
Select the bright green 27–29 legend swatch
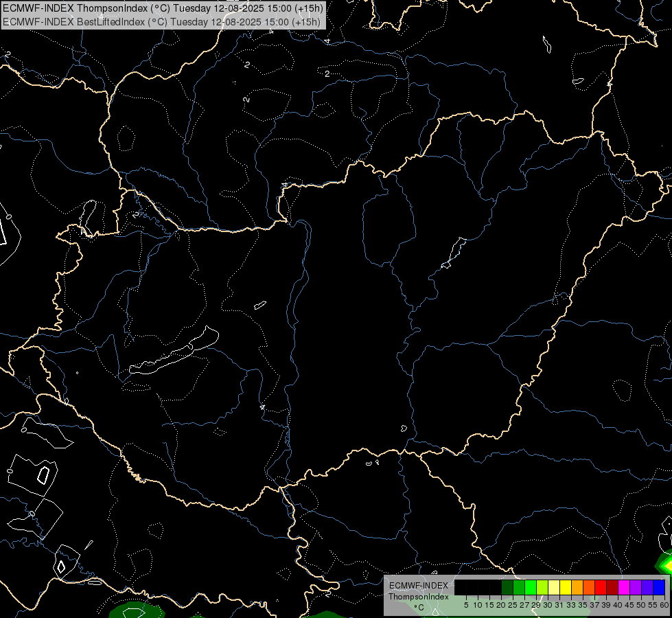(x=531, y=587)
